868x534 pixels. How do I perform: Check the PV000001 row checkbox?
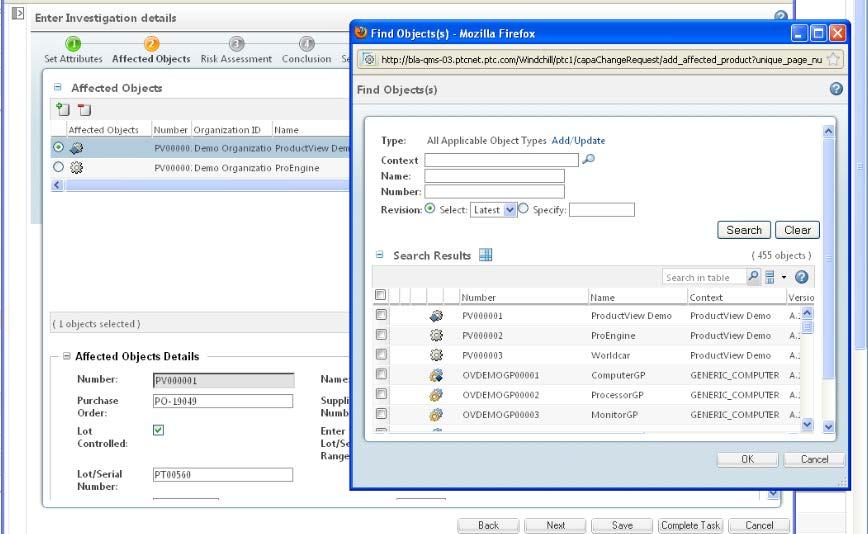[381, 315]
